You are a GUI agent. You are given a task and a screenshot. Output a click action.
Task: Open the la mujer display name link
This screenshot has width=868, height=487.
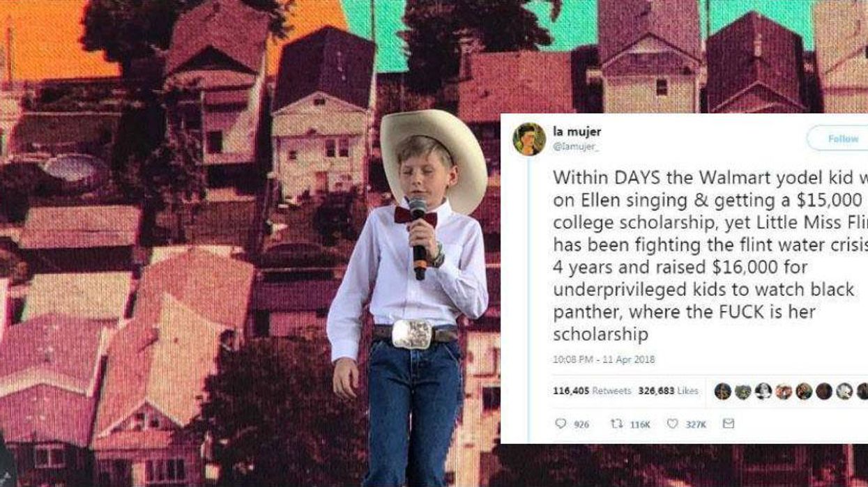tap(577, 132)
